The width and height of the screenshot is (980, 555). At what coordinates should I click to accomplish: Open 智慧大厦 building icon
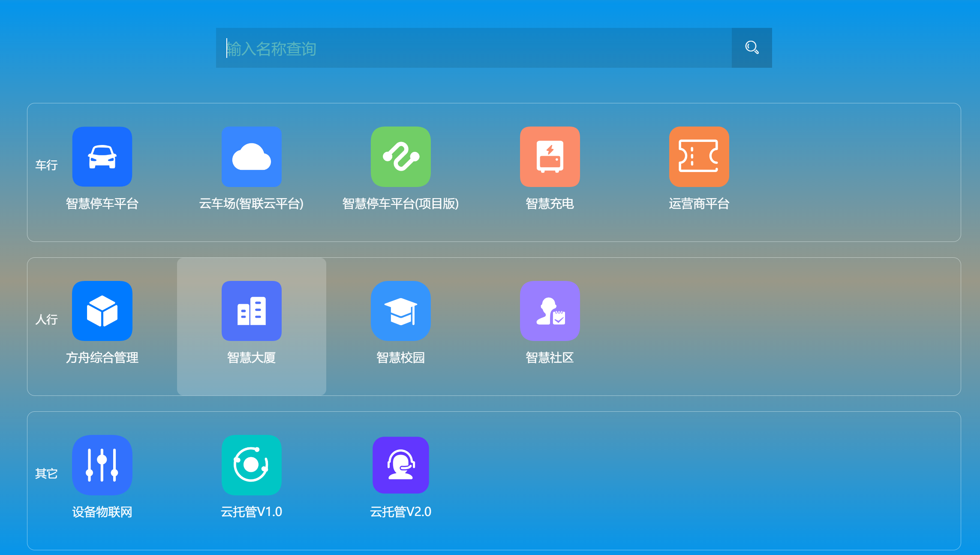(251, 311)
